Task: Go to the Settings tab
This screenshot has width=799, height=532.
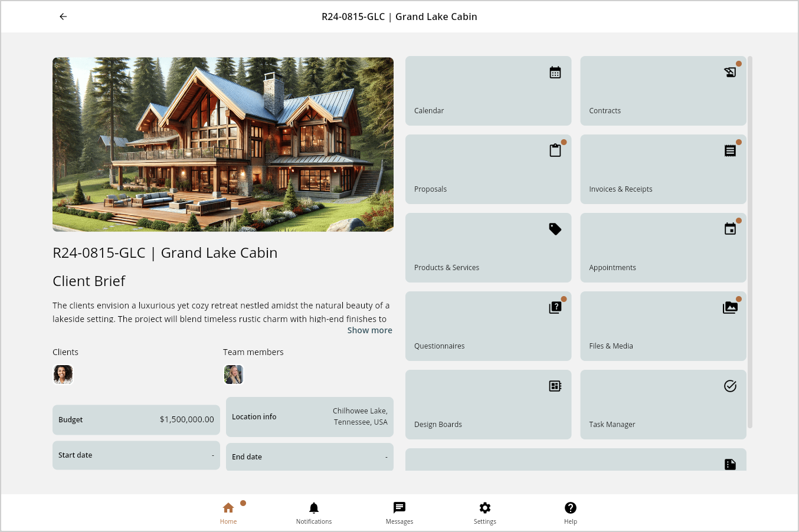Action: 485,513
